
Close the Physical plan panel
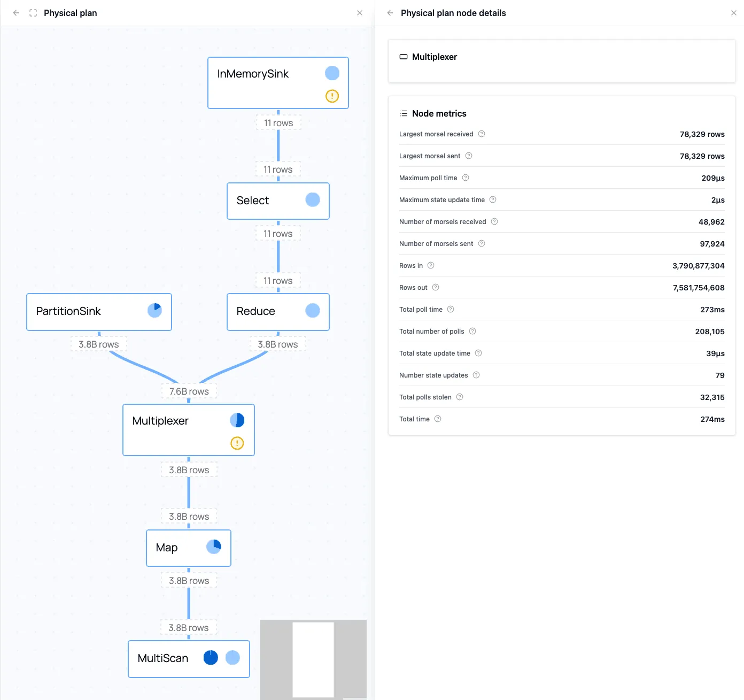coord(360,13)
